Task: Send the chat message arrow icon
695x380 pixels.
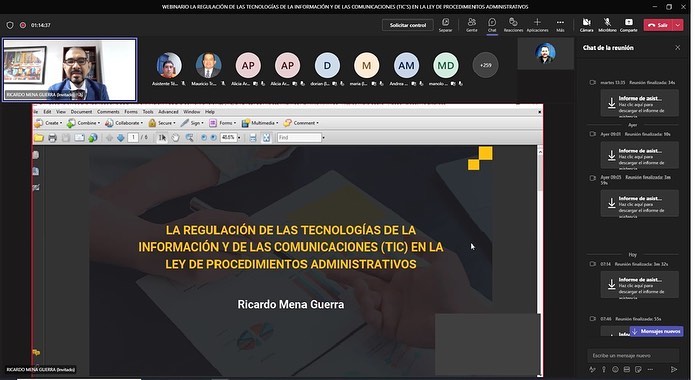Action: tap(674, 369)
